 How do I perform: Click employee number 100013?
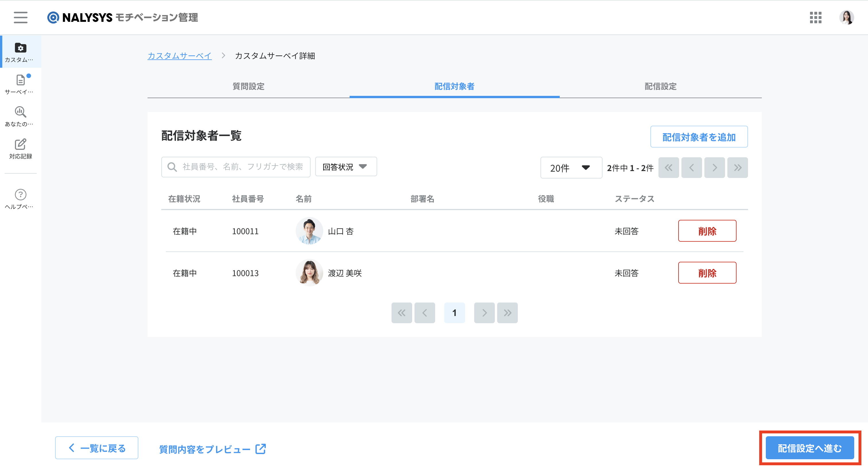click(x=245, y=273)
